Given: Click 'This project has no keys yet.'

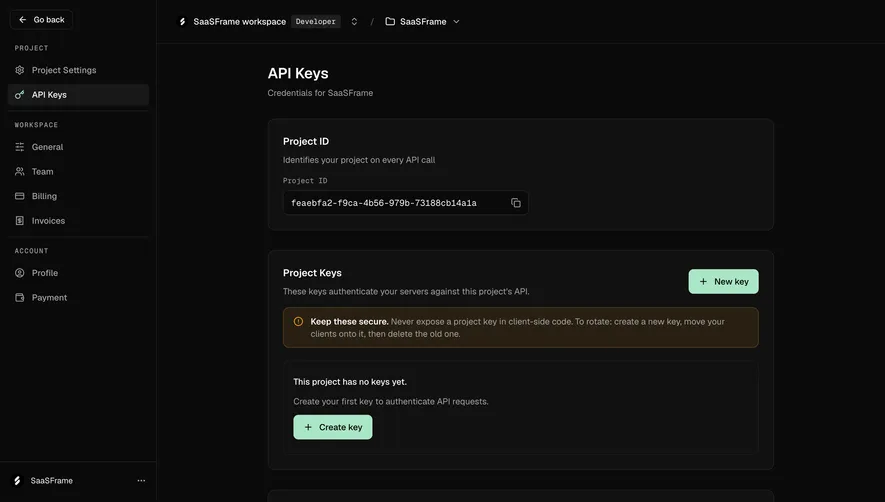Looking at the screenshot, I should tap(350, 382).
